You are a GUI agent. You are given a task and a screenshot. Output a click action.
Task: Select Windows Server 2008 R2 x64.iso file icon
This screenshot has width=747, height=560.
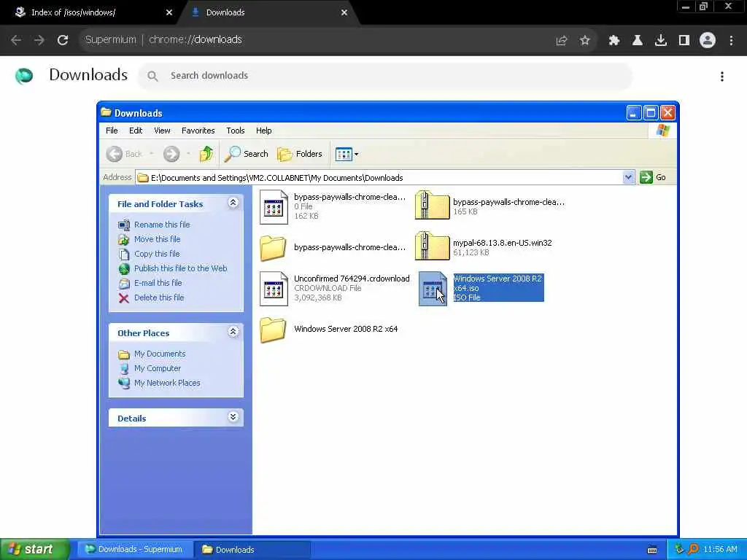(433, 289)
